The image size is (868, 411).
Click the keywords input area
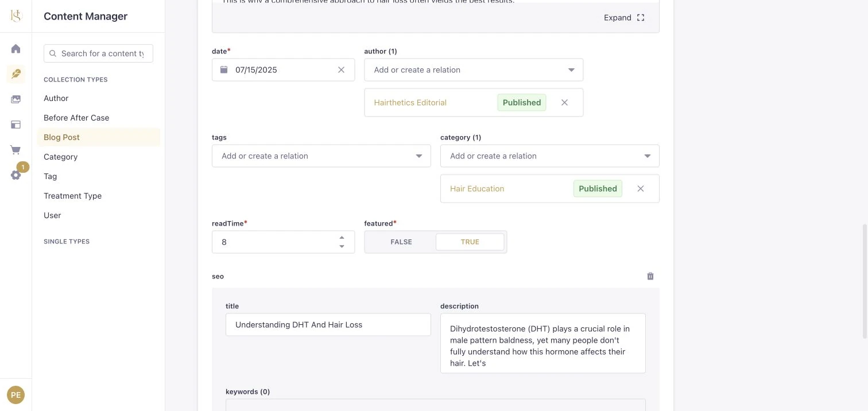(x=435, y=405)
